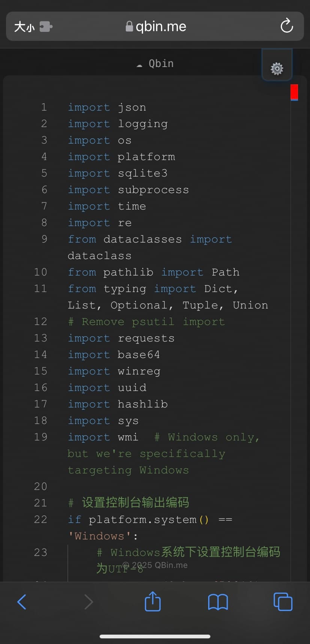Open the Qbin settings gear
Screen dimensions: 310x644
point(277,69)
